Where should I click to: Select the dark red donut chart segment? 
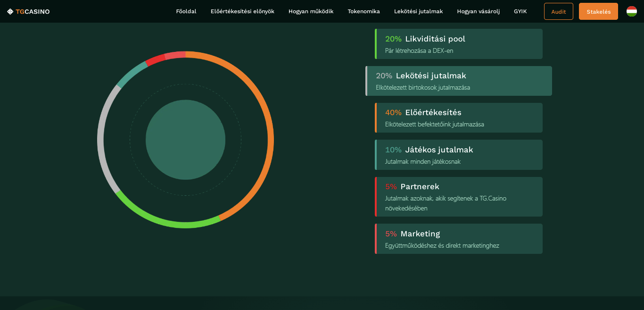click(x=156, y=59)
